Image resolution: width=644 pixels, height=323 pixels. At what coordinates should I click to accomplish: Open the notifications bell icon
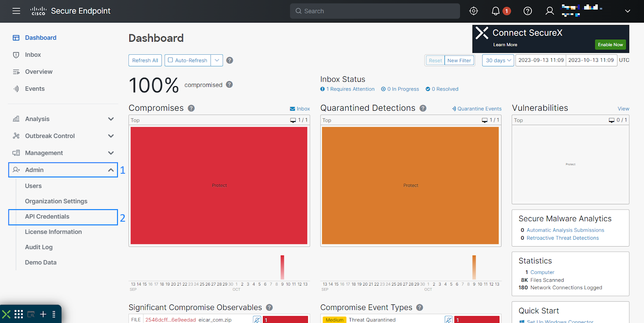pos(496,11)
